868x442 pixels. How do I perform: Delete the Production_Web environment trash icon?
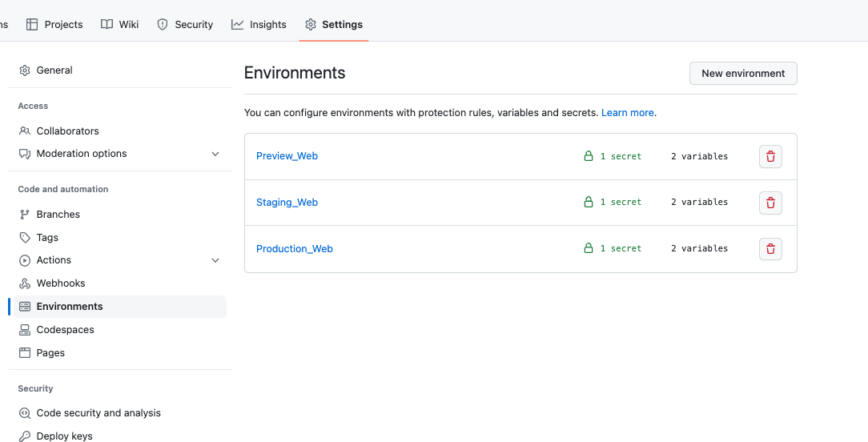pyautogui.click(x=770, y=249)
